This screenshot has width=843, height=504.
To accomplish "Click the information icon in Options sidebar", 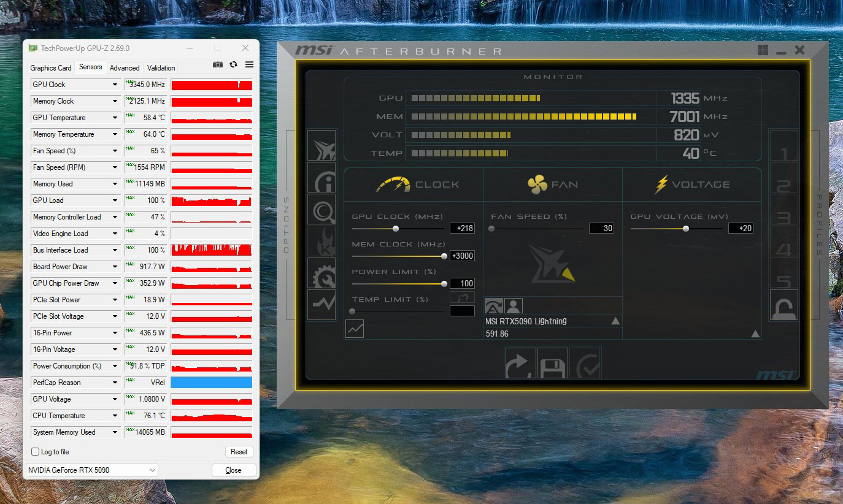I will pos(321,178).
